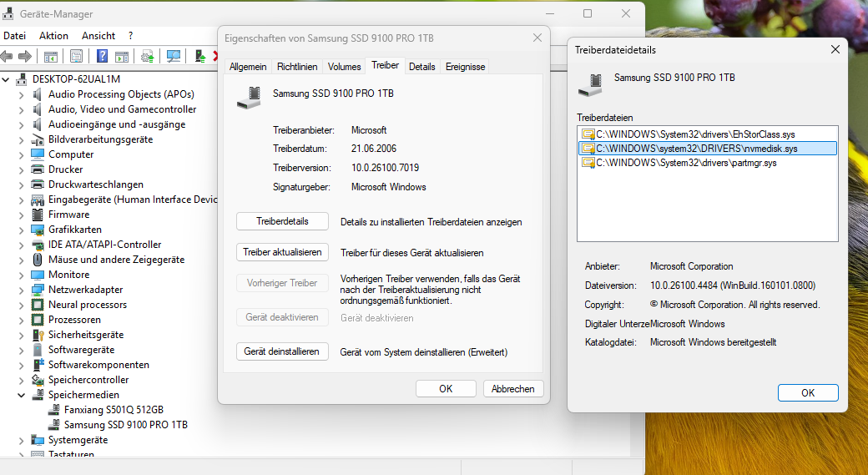Click the Fanxiang S501Q drive icon

(53, 410)
